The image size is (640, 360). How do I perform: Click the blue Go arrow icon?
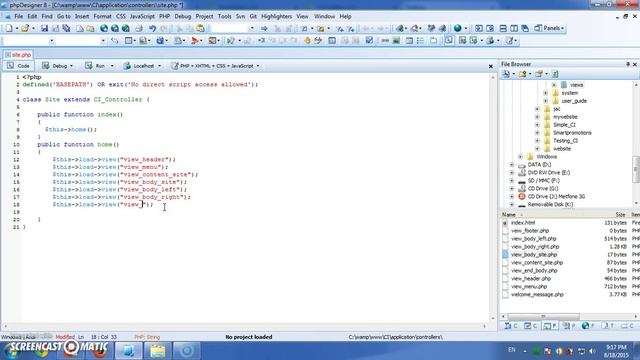[264, 28]
